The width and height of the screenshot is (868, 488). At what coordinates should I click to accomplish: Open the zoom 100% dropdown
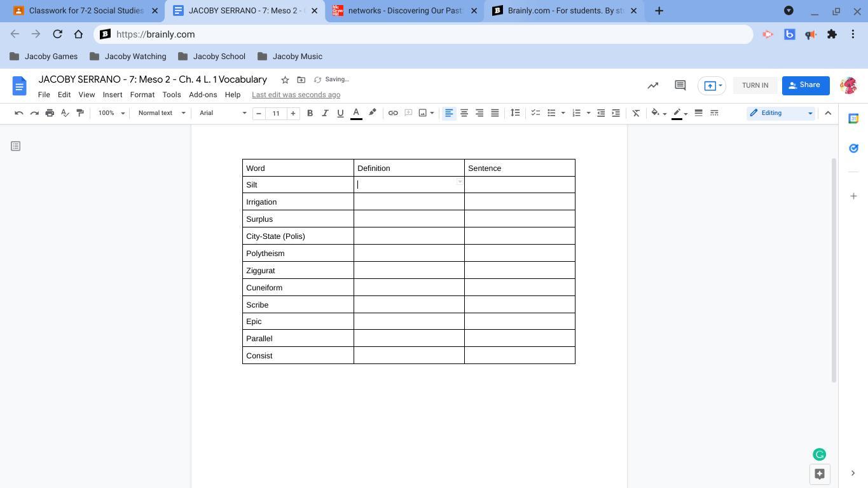111,113
